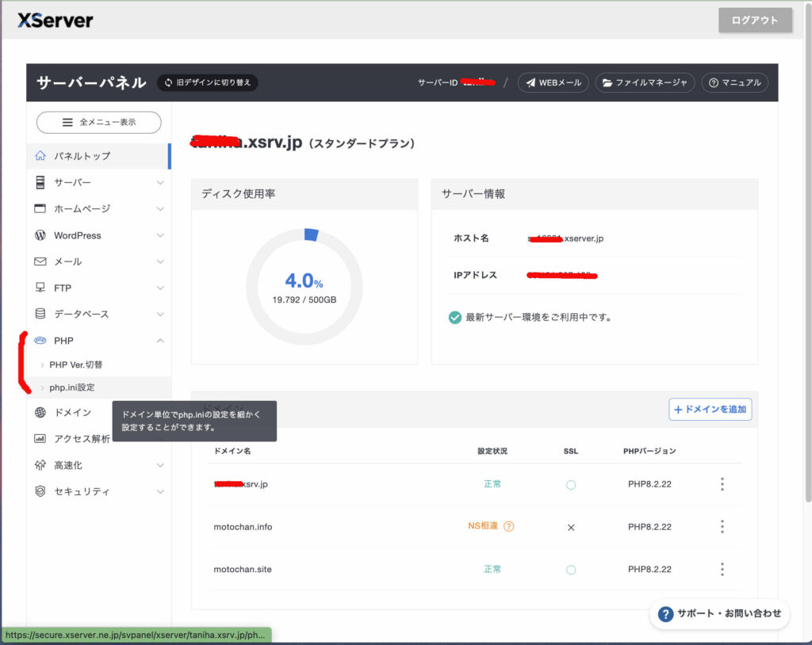Screen dimensions: 812x645
Task: Click 正常 status for motochan.site
Action: click(492, 569)
